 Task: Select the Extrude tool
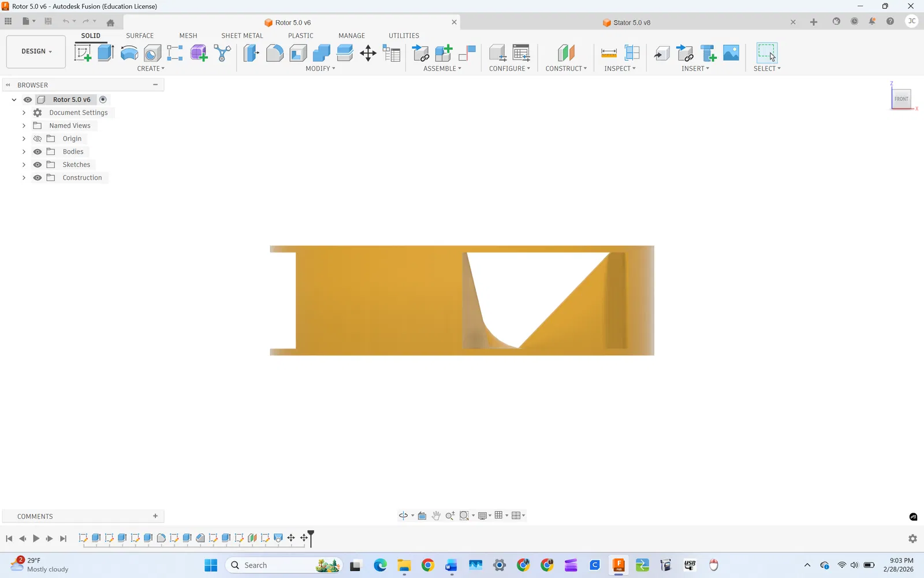106,53
